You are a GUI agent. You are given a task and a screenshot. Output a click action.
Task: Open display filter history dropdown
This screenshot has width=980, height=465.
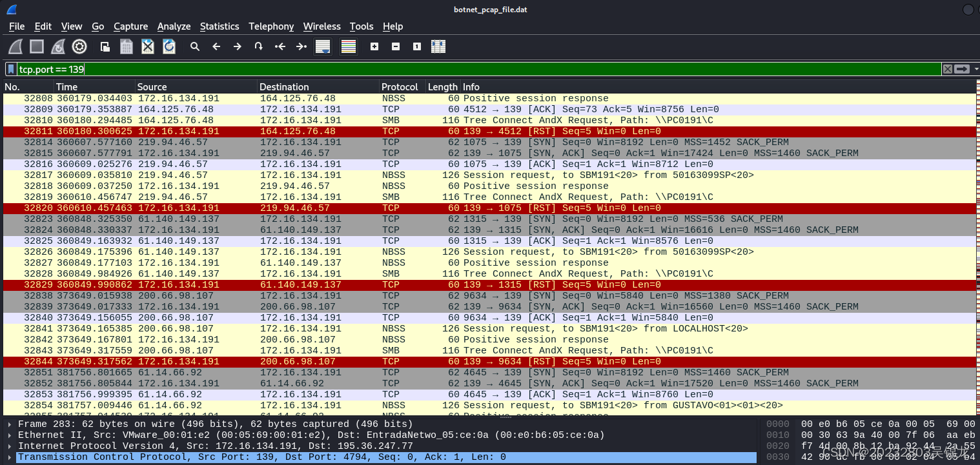[975, 69]
